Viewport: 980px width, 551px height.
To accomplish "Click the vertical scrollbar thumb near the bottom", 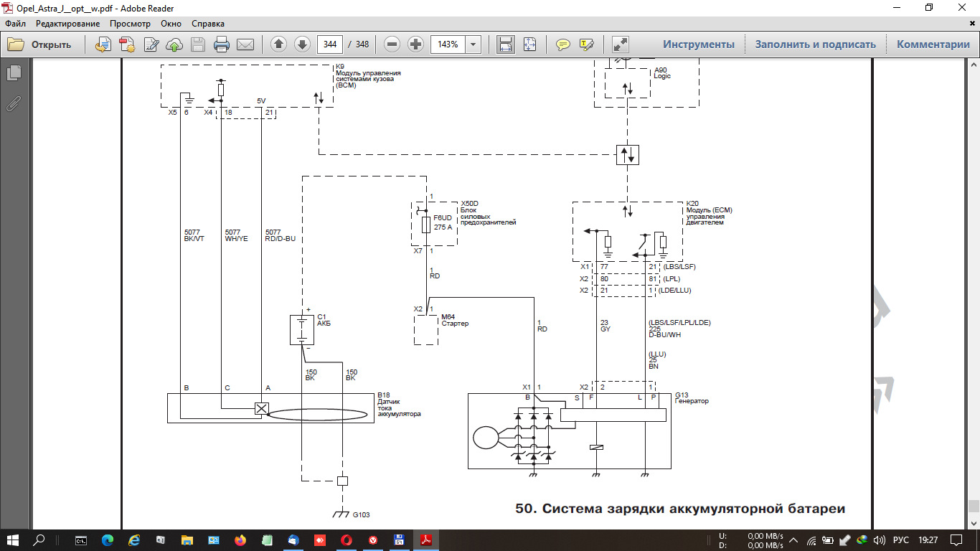I will [x=974, y=505].
